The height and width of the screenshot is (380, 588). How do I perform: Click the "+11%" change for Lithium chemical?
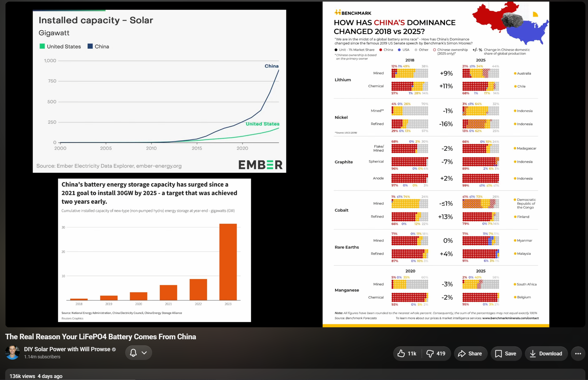click(446, 86)
